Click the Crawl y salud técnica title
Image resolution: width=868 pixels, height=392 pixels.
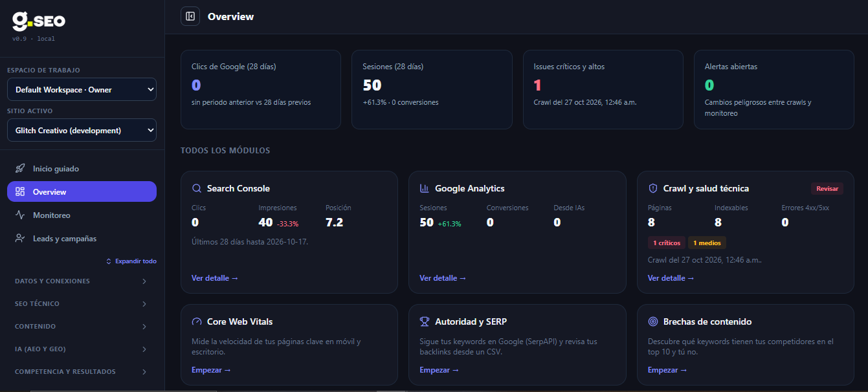pyautogui.click(x=706, y=189)
